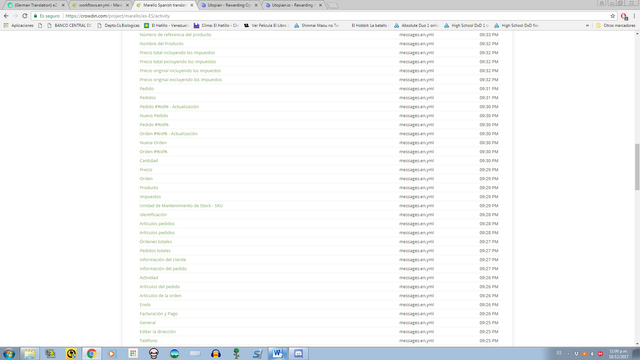The width and height of the screenshot is (640, 360).
Task: Open the red extension icon in toolbar
Action: pyautogui.click(x=624, y=16)
